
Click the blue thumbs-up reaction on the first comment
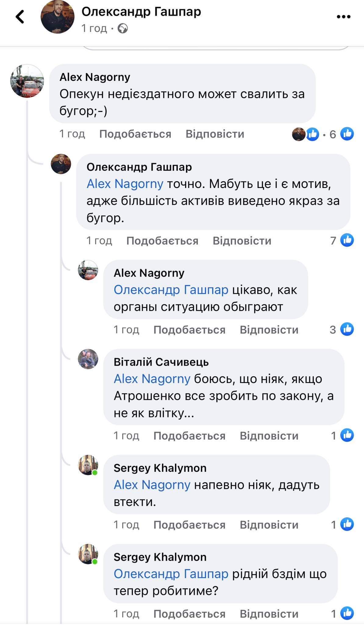[347, 133]
